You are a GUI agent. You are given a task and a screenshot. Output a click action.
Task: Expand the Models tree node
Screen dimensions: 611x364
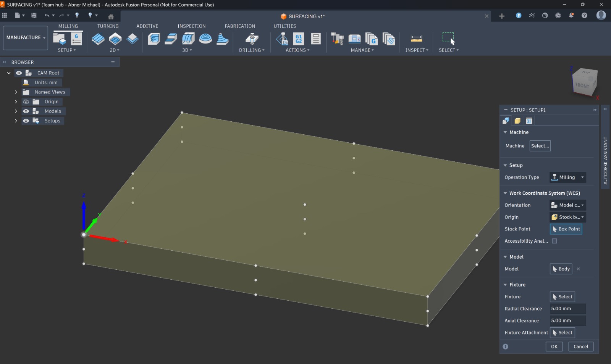click(x=16, y=111)
